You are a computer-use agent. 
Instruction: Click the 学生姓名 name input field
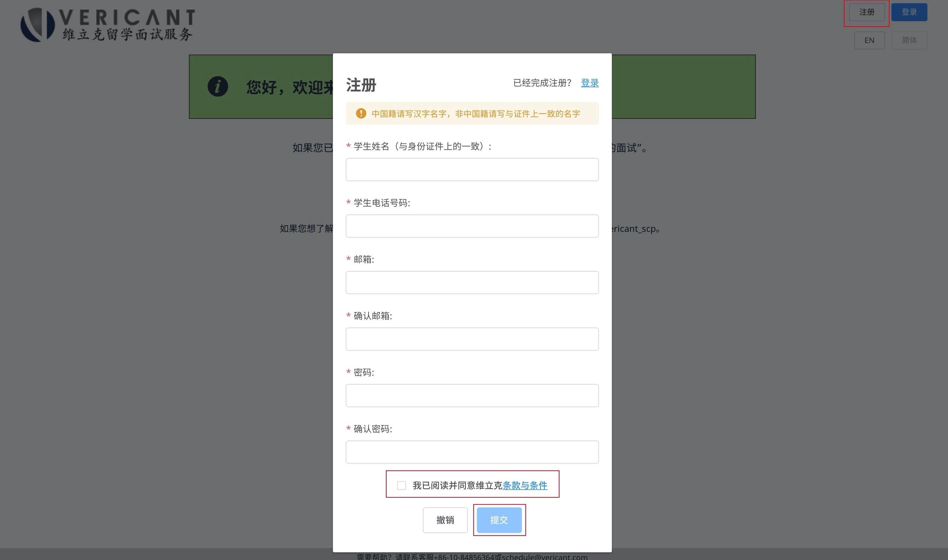(472, 170)
